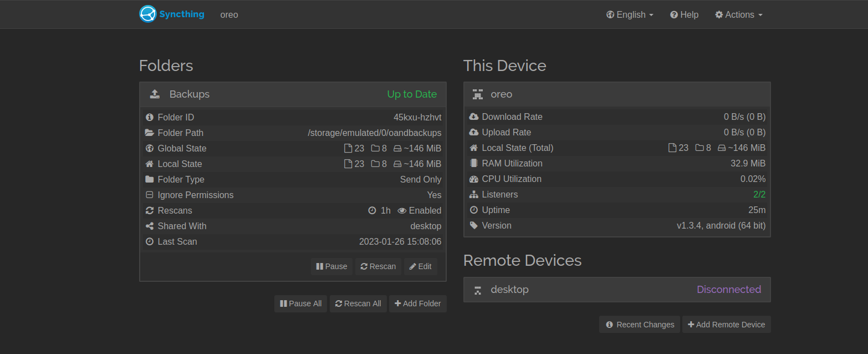Click the Download Rate cloud icon
Viewport: 868px width, 354px height.
(473, 117)
